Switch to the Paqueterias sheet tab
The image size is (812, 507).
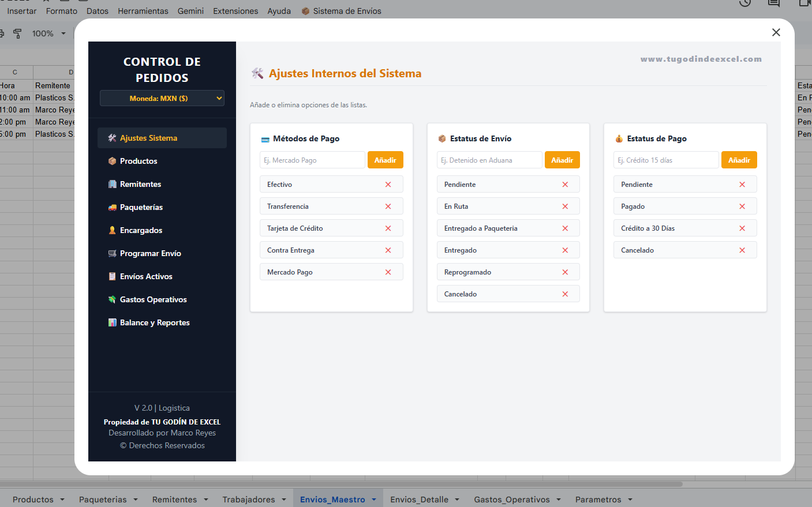tap(103, 500)
